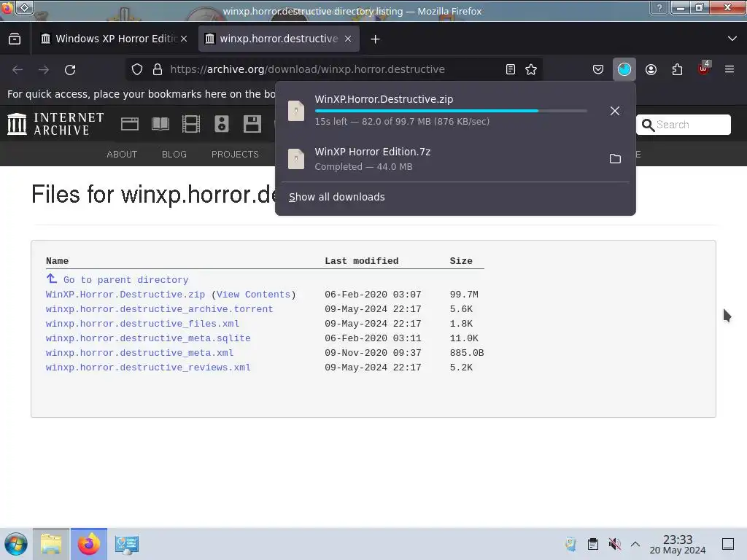Open the extensions puzzle icon
747x560 pixels.
tap(677, 69)
